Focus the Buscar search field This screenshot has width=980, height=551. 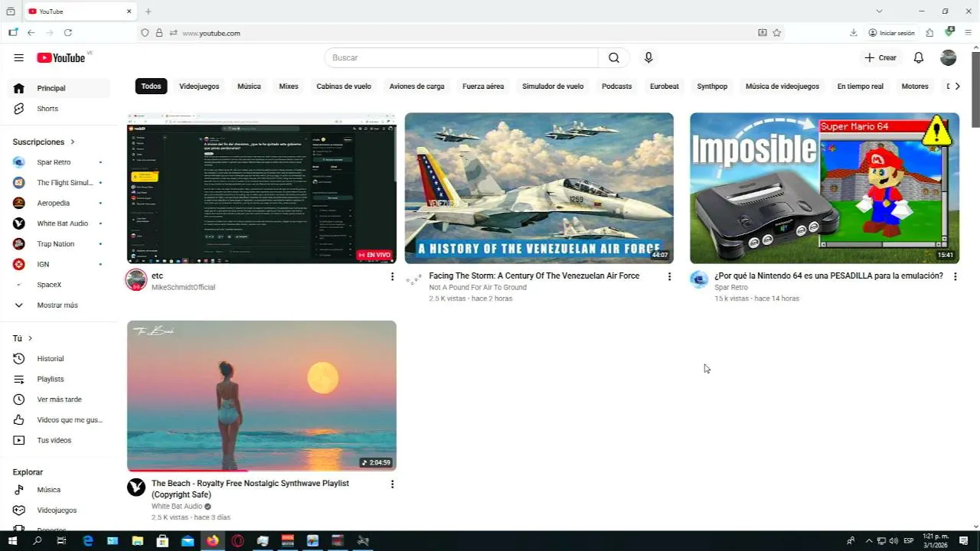461,57
